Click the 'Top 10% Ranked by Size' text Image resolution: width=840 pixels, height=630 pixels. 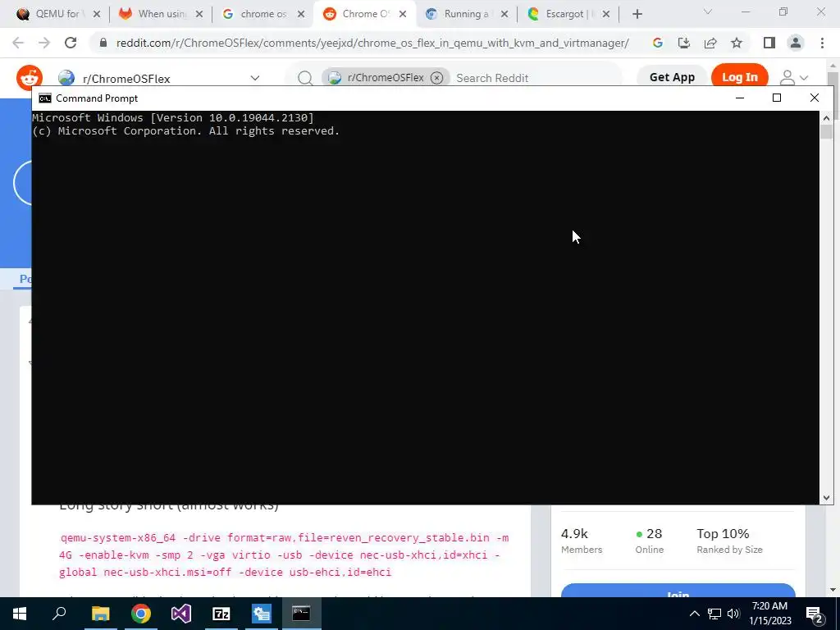pos(729,541)
